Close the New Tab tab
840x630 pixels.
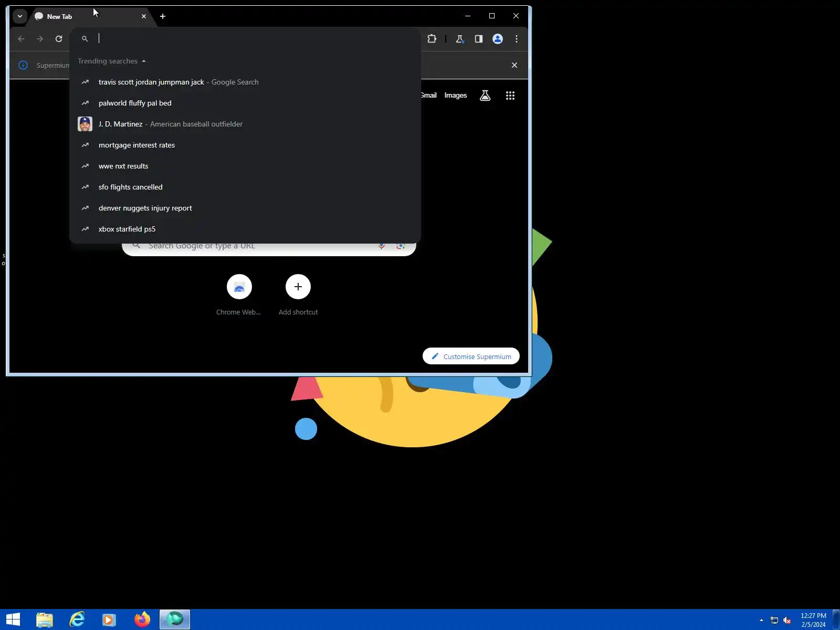[144, 16]
